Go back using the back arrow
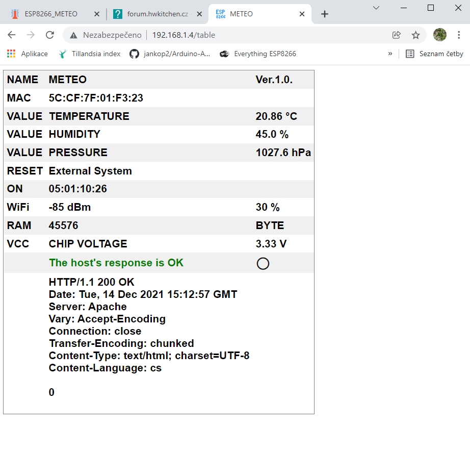This screenshot has height=476, width=470. coord(12,35)
